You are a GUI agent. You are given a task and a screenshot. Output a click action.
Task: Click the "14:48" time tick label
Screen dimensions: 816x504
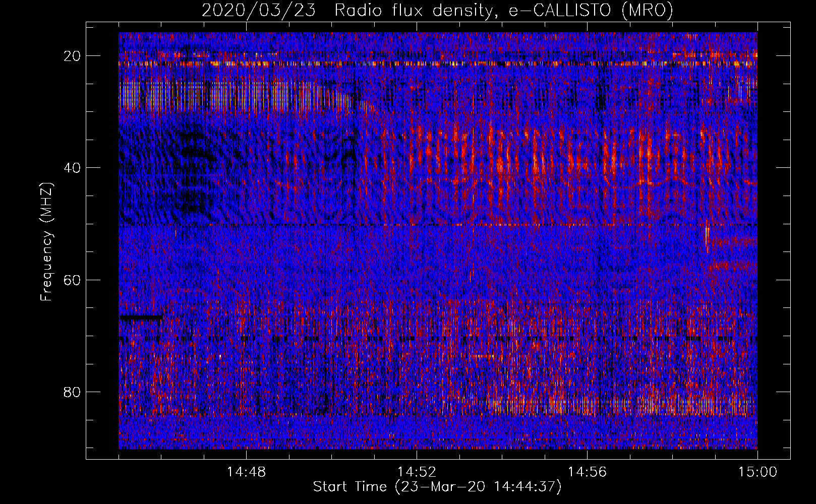246,472
